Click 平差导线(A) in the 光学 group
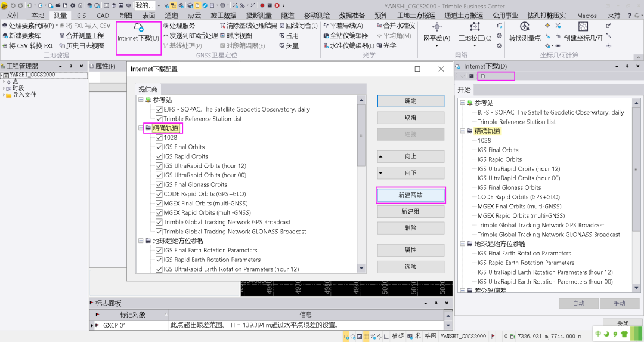 click(x=343, y=26)
